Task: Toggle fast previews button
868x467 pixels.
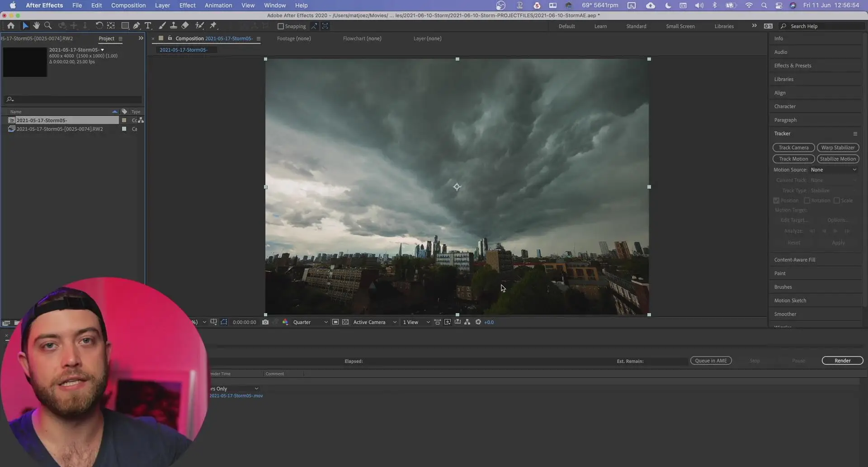Action: click(448, 322)
